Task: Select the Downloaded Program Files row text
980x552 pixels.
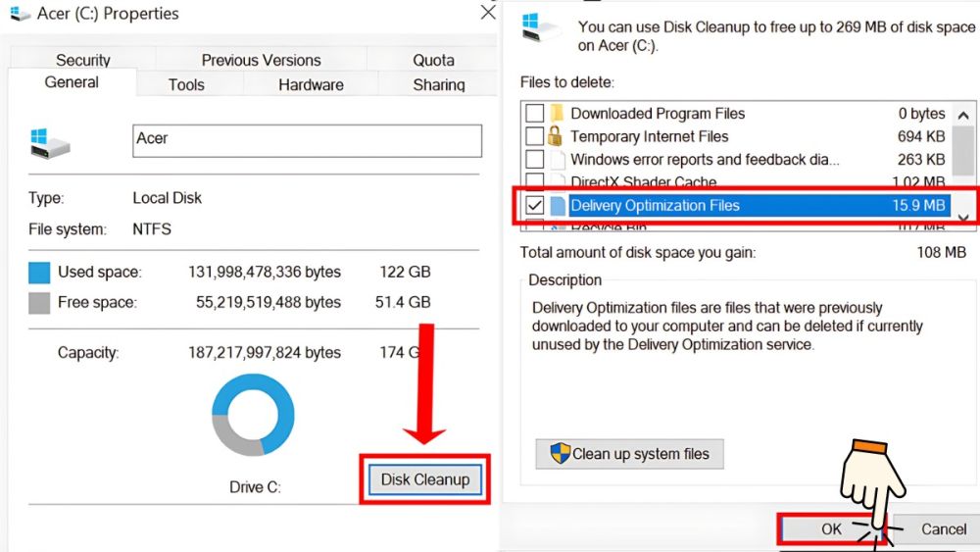Action: pyautogui.click(x=658, y=113)
